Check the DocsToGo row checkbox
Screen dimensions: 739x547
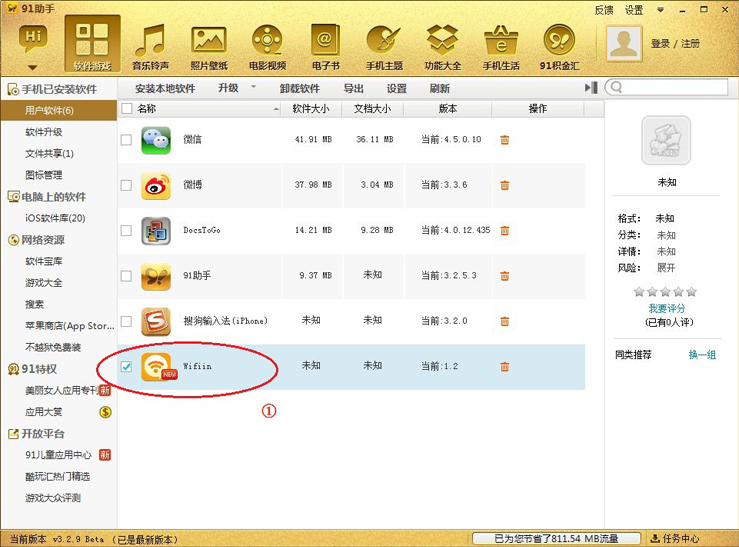point(126,230)
